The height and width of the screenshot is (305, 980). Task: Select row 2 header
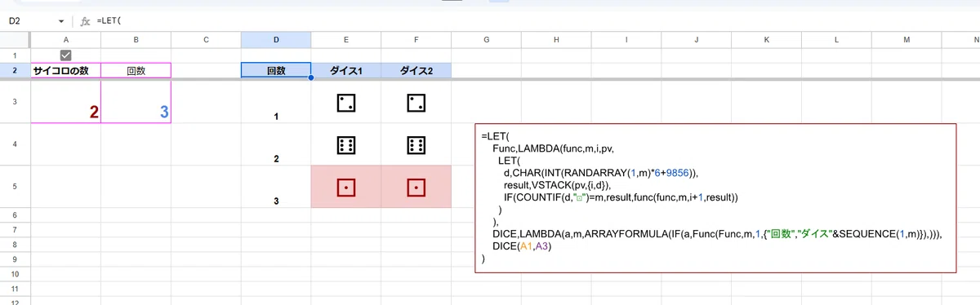[15, 71]
